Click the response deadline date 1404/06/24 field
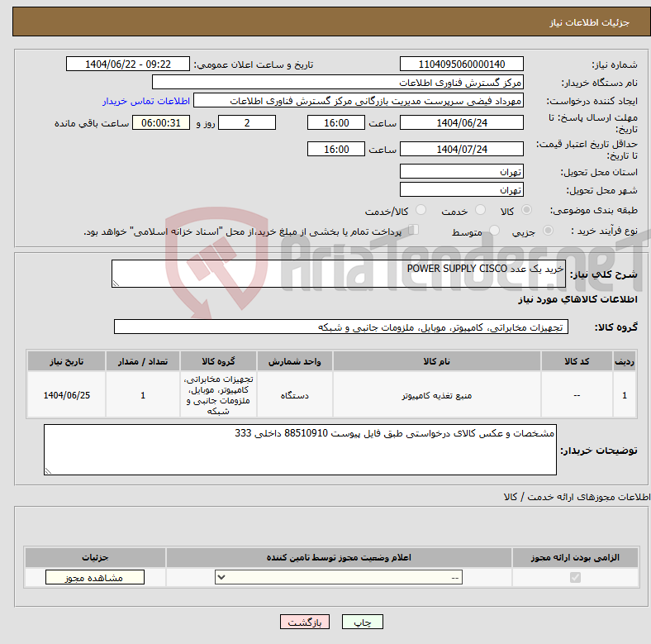Image resolution: width=651 pixels, height=644 pixels. pos(462,122)
